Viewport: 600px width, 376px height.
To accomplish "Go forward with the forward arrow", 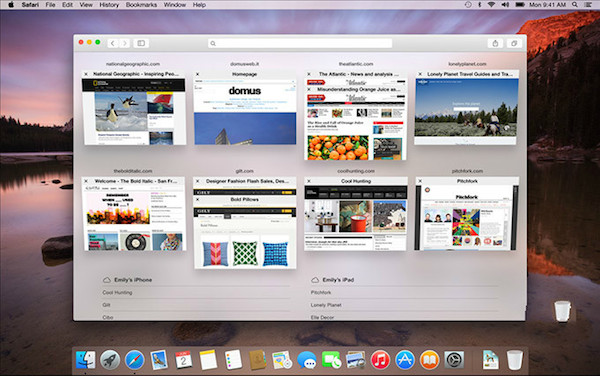I will click(124, 43).
